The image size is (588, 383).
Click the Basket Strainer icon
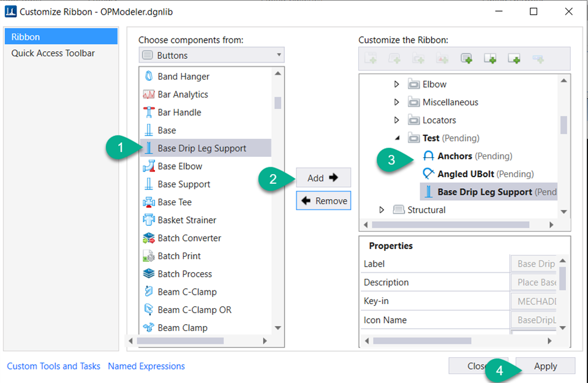point(148,220)
